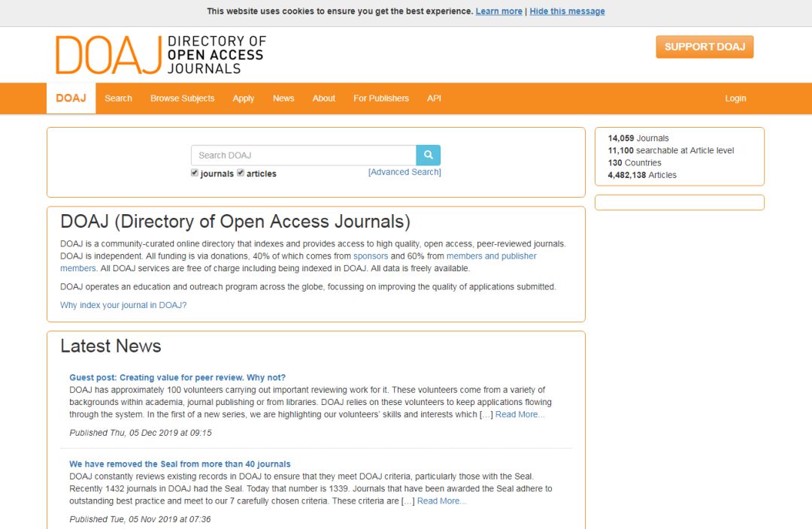Click Read More on the guest post
Image resolution: width=812 pixels, height=529 pixels.
pos(520,415)
